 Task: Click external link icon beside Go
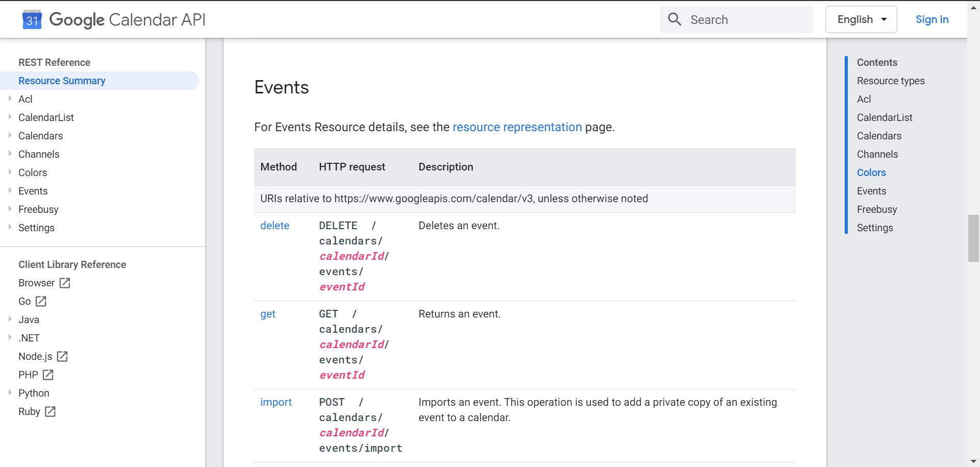point(41,301)
